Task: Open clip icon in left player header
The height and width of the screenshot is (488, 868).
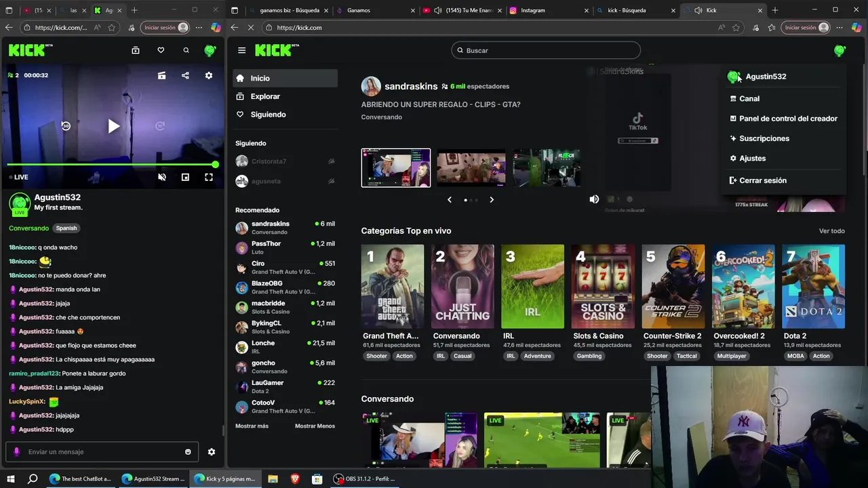Action: pos(161,75)
